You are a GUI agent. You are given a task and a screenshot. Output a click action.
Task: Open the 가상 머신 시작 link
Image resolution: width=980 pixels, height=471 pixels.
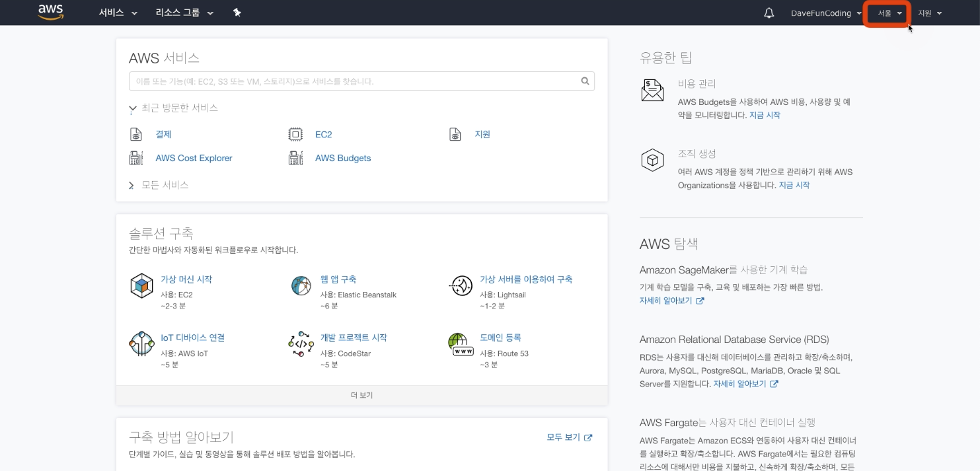coord(186,279)
